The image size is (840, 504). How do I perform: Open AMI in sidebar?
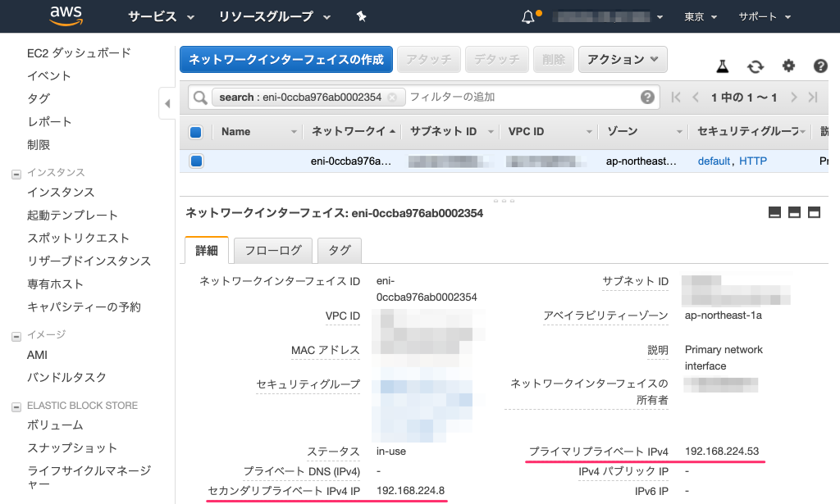pos(37,356)
